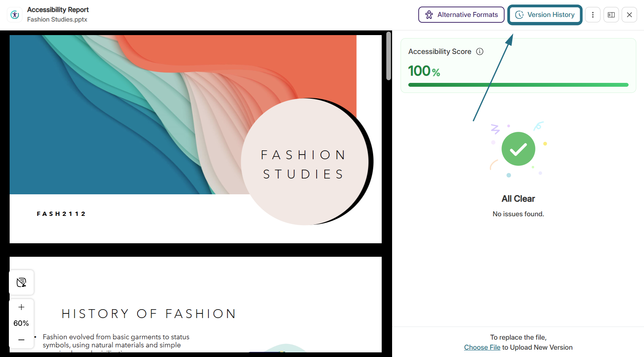Click the document preview vertical scrollbar

[x=389, y=56]
